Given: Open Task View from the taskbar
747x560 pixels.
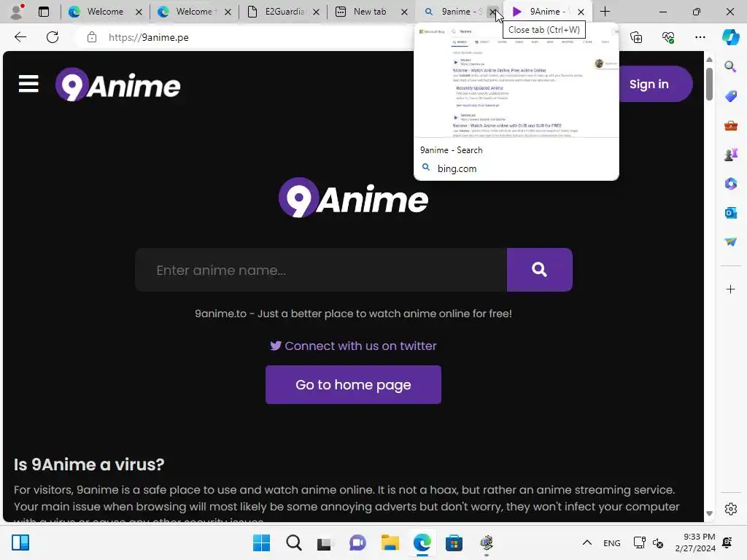Looking at the screenshot, I should [325, 542].
